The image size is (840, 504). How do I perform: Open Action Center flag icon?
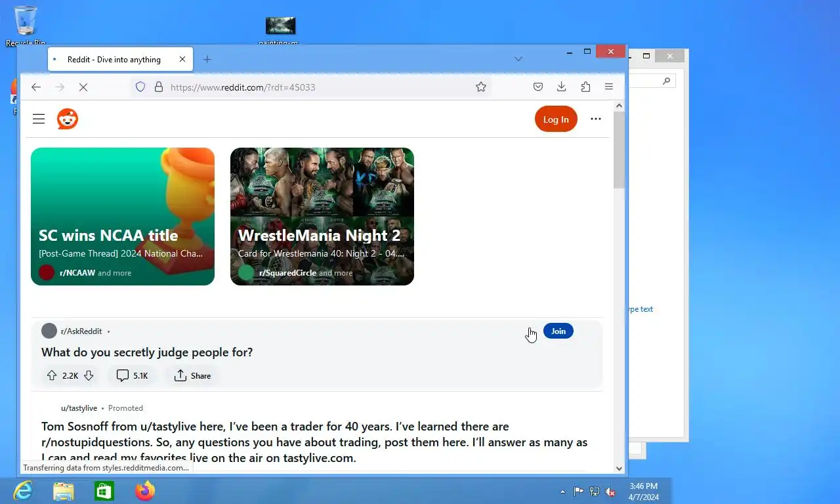click(578, 491)
